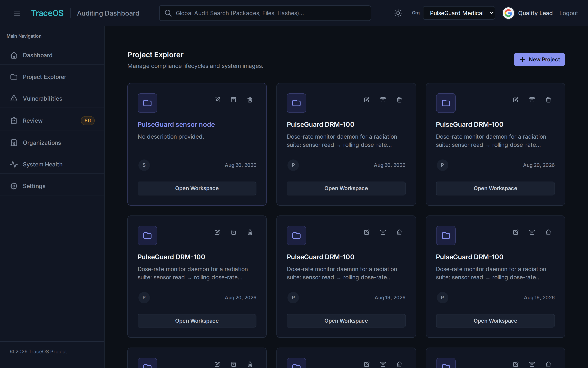This screenshot has height=368, width=588.
Task: Toggle the sidebar with the hamburger icon
Action: 17,13
